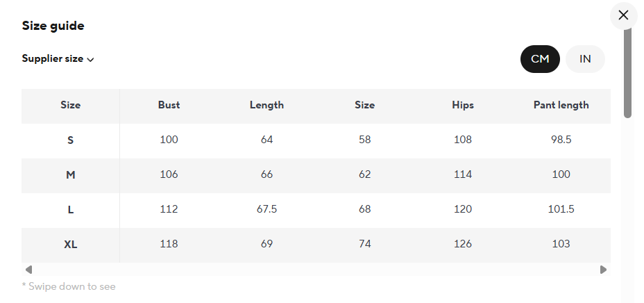Screen dimensions: 644x303
Task: Close the Size guide dialog
Action: [x=623, y=15]
